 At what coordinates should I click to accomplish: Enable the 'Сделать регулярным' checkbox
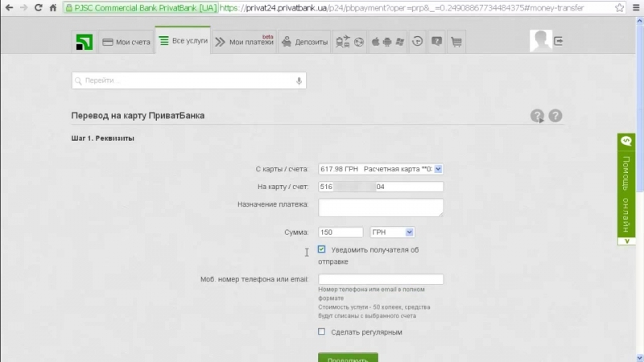click(x=322, y=331)
